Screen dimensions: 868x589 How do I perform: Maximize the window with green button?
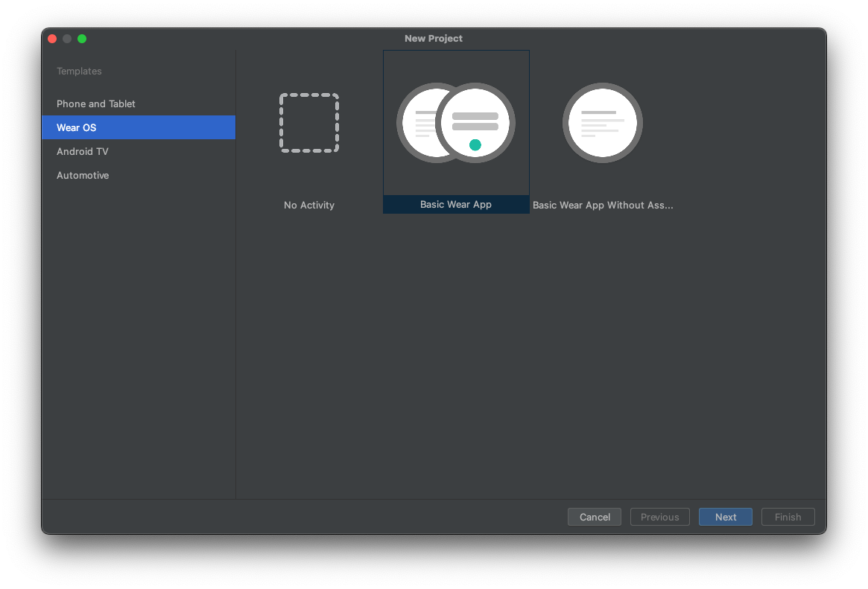[x=82, y=39]
